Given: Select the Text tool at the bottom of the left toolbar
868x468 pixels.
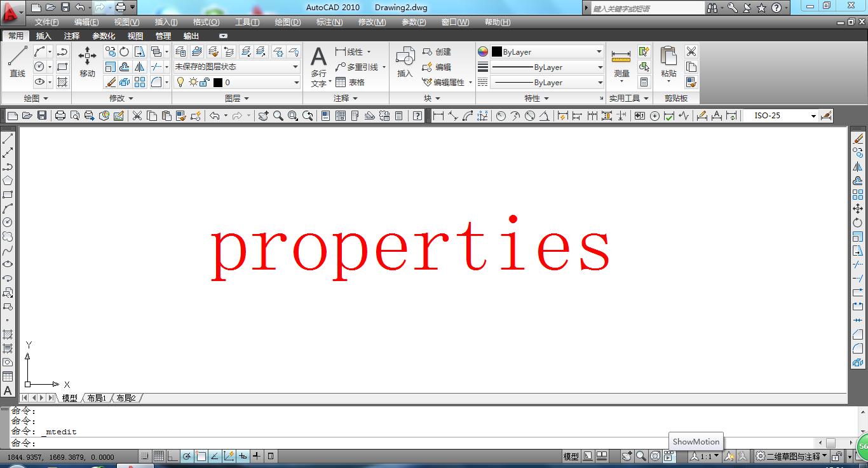Looking at the screenshot, I should pos(8,390).
